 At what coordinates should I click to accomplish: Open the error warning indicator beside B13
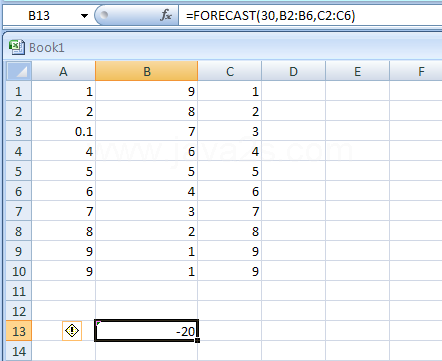pos(72,331)
